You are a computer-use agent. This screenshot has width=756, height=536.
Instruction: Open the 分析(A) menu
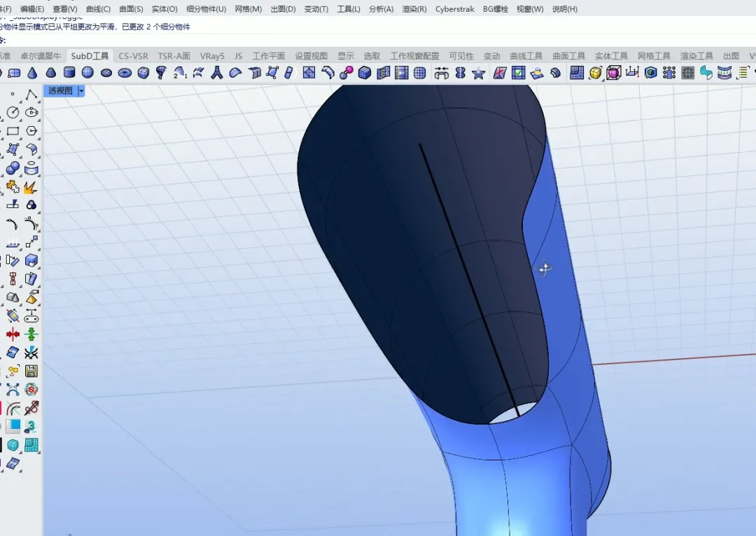[x=381, y=8]
